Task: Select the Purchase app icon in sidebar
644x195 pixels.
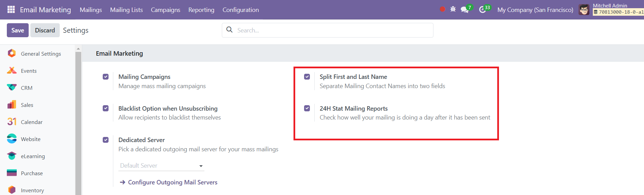Action: click(x=12, y=173)
